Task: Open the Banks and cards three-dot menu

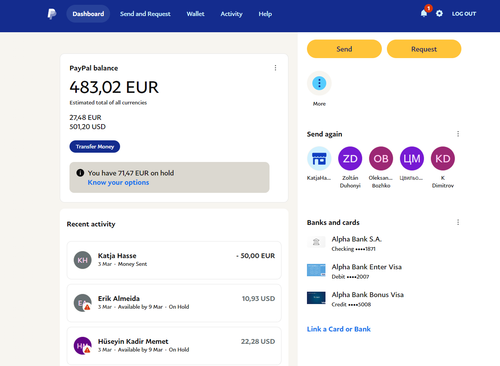Action: (458, 222)
